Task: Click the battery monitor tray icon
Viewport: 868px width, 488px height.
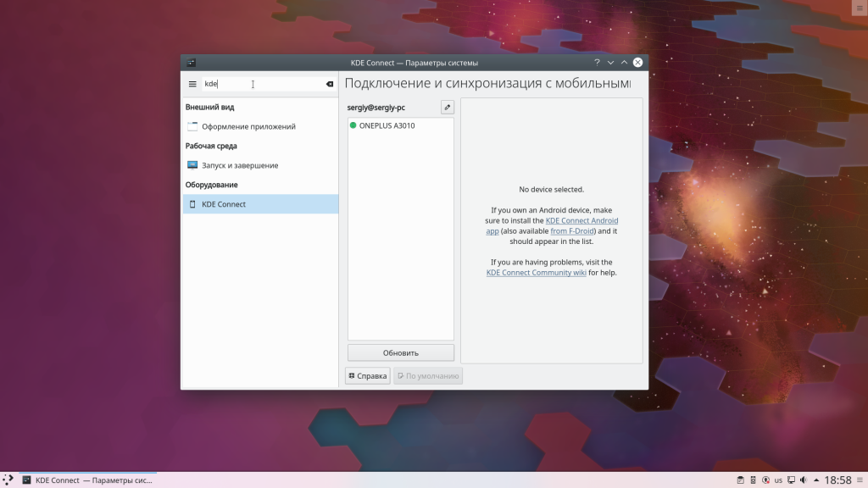Action: click(x=753, y=480)
